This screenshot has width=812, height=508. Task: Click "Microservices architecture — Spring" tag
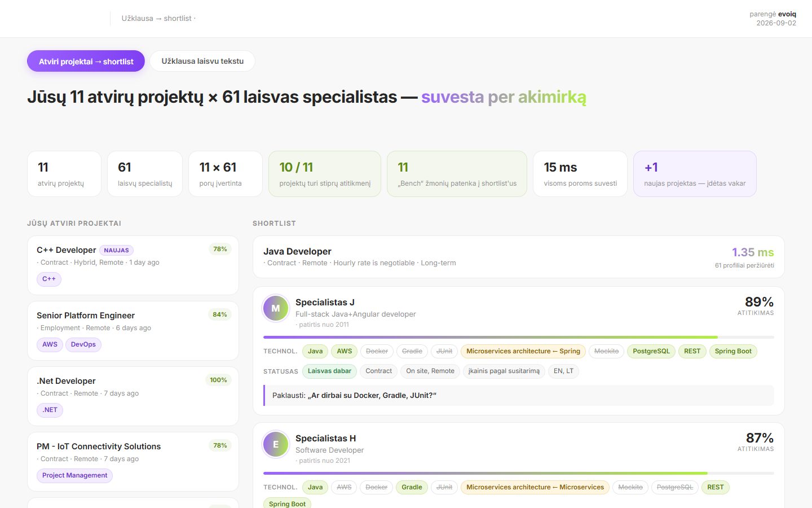[x=523, y=351]
